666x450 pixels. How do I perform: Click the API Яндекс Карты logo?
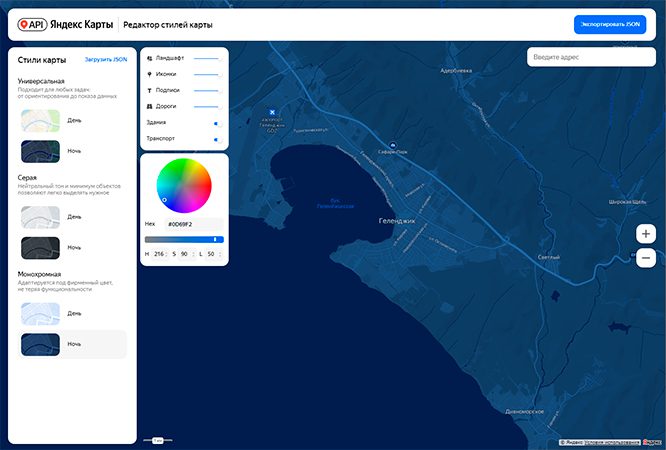65,25
